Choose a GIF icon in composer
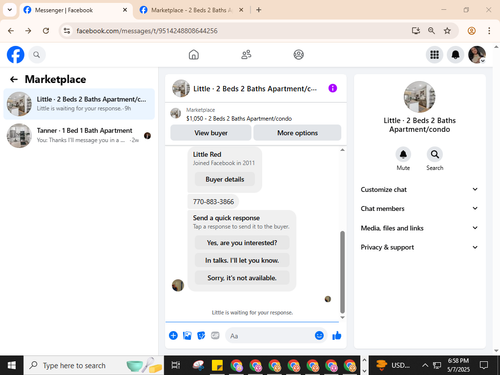The image size is (500, 375). (215, 335)
